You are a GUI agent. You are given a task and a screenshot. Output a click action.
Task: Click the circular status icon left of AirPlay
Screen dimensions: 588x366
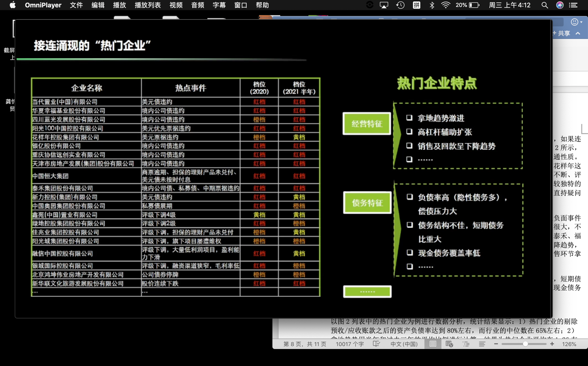coord(370,5)
